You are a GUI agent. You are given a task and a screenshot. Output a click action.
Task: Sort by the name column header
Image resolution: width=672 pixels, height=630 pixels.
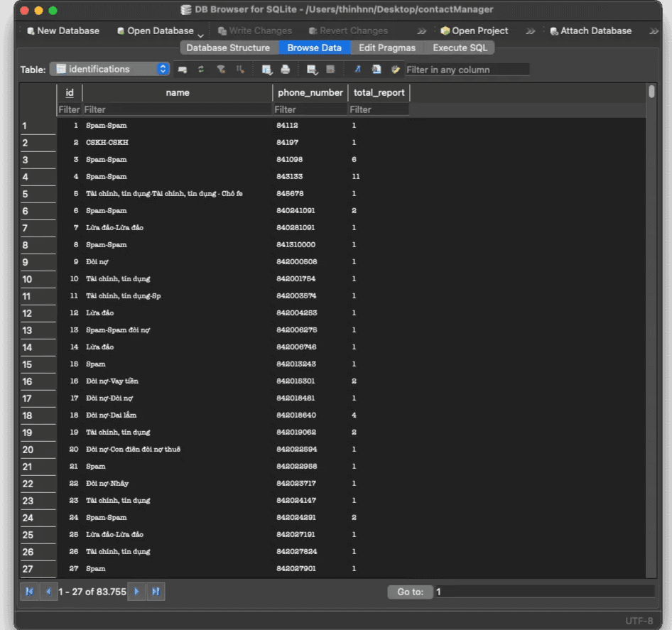pyautogui.click(x=178, y=92)
